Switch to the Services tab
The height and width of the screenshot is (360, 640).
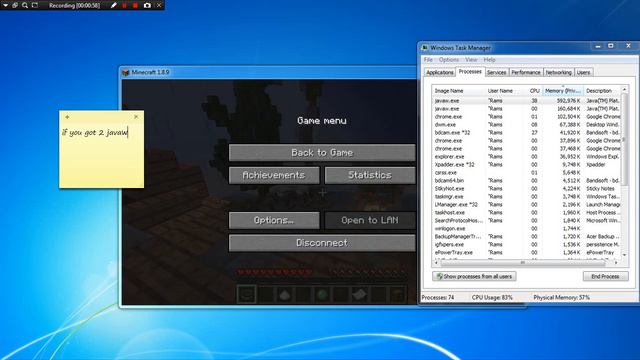pyautogui.click(x=496, y=72)
